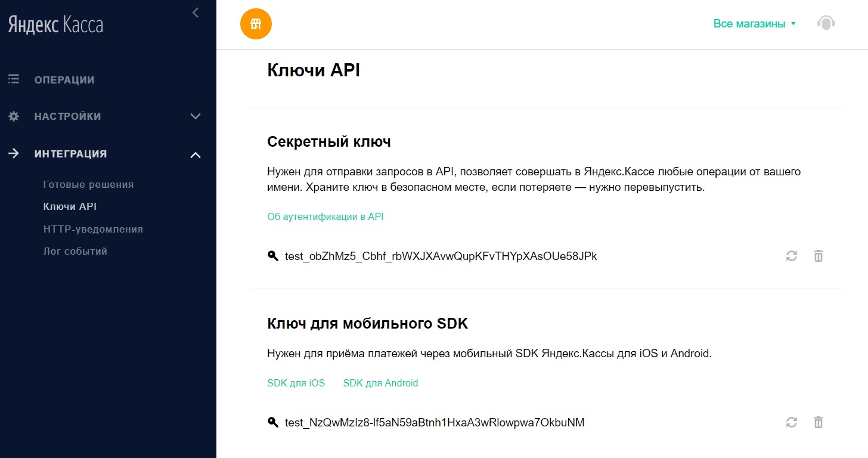Regenerate the secret key
The image size is (868, 458).
792,256
